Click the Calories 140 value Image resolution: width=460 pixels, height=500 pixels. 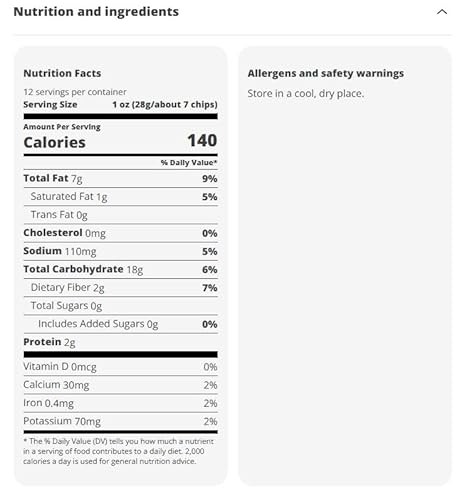(202, 140)
